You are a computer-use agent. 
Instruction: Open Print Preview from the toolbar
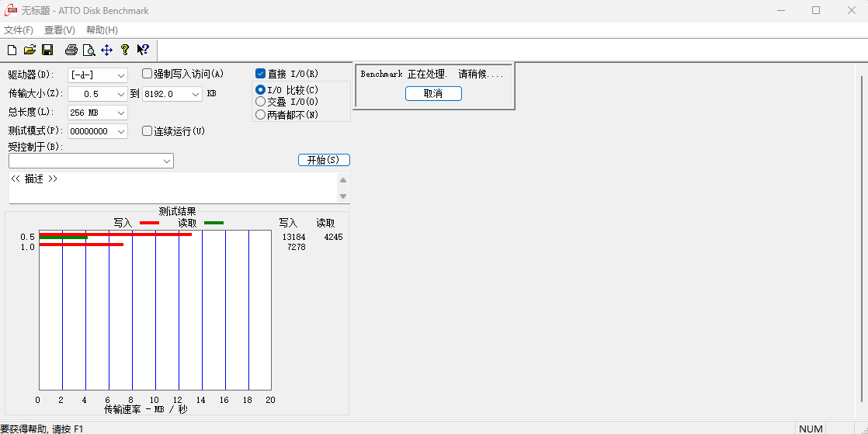pyautogui.click(x=89, y=50)
